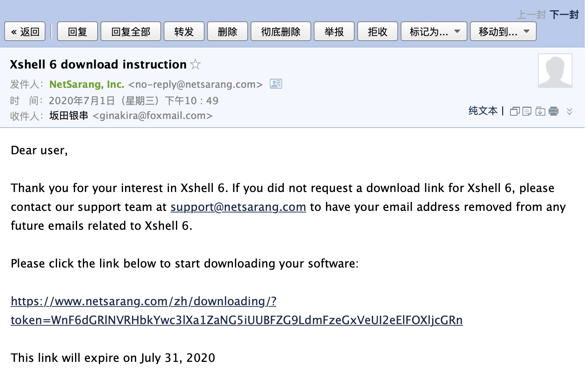Reply with the 回复 button
This screenshot has height=375, width=588.
click(x=77, y=32)
